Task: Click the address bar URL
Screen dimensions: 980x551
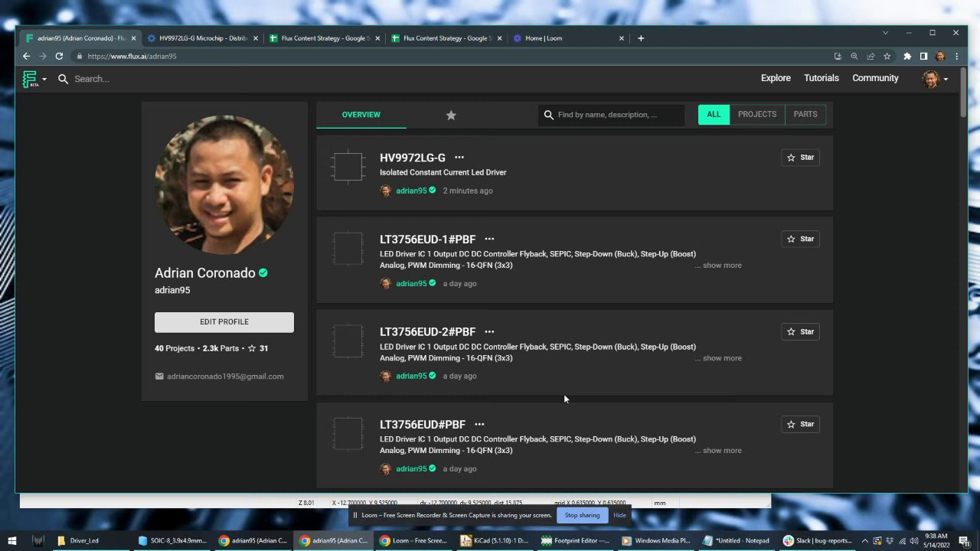Action: pos(132,57)
